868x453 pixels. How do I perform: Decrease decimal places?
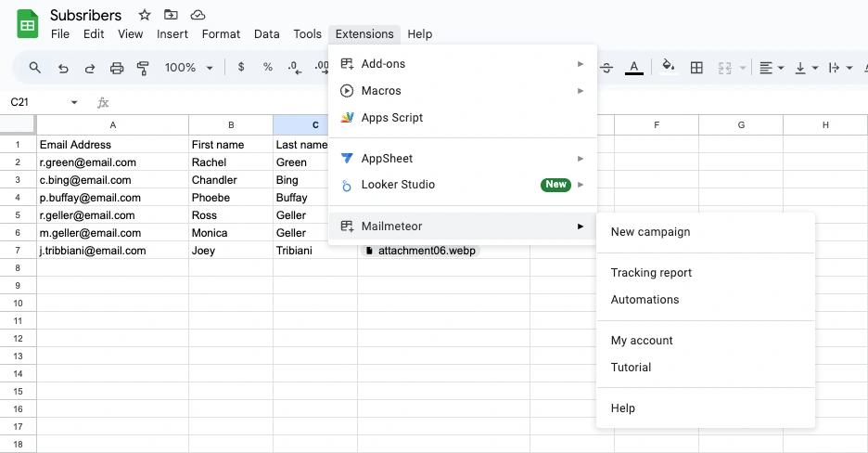[295, 68]
